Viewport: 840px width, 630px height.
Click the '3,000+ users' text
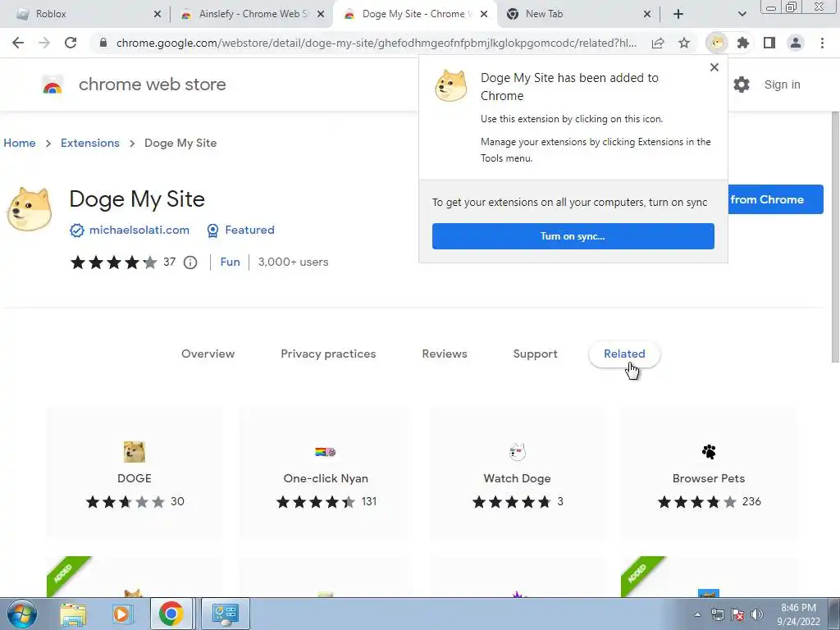tap(293, 262)
